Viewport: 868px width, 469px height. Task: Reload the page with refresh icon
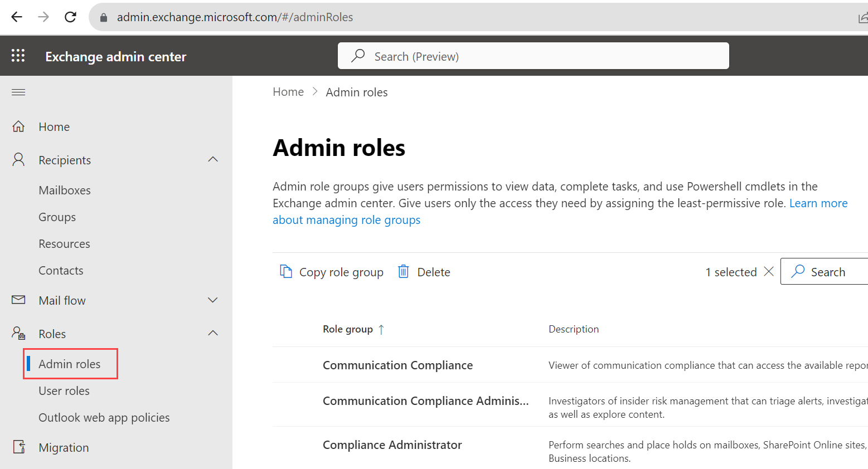pos(70,17)
